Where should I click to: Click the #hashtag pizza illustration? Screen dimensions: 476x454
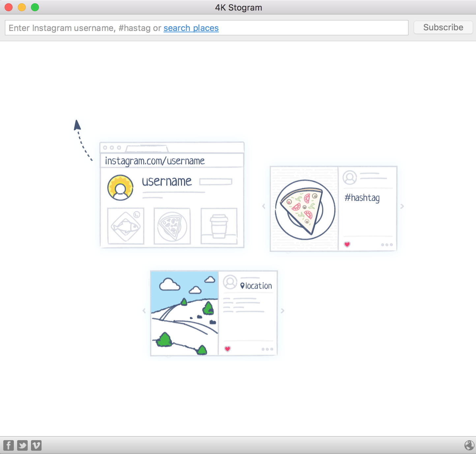pyautogui.click(x=334, y=209)
